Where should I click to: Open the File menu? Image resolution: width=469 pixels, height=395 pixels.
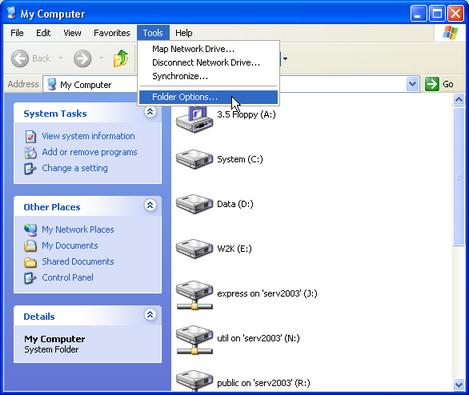pos(17,33)
